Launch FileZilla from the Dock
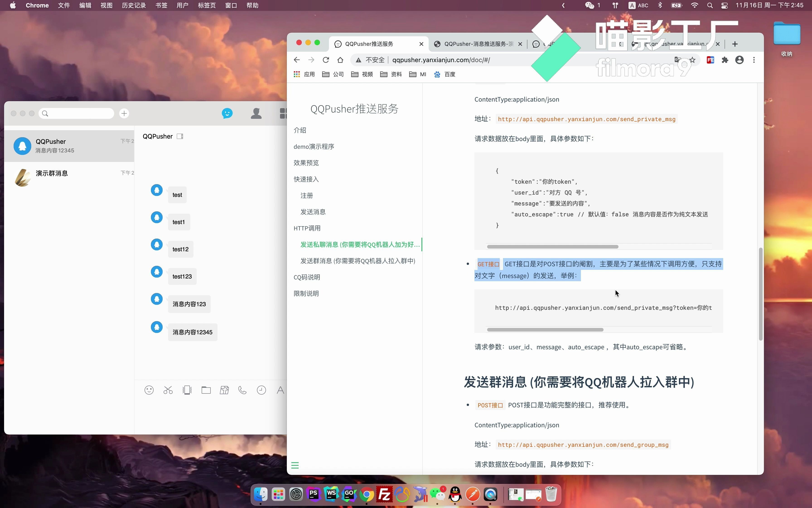812x508 pixels. pyautogui.click(x=384, y=494)
